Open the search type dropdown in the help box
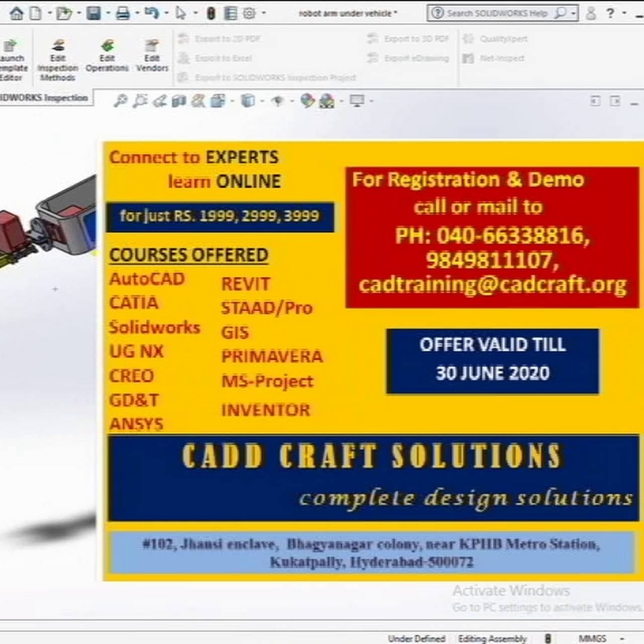The width and height of the screenshot is (644, 644). 573,14
